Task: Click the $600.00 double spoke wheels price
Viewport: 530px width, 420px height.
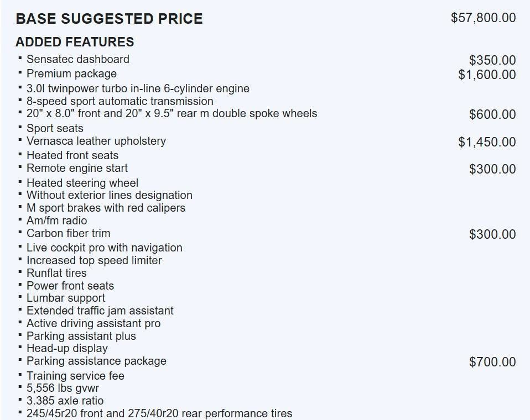Action: click(492, 114)
